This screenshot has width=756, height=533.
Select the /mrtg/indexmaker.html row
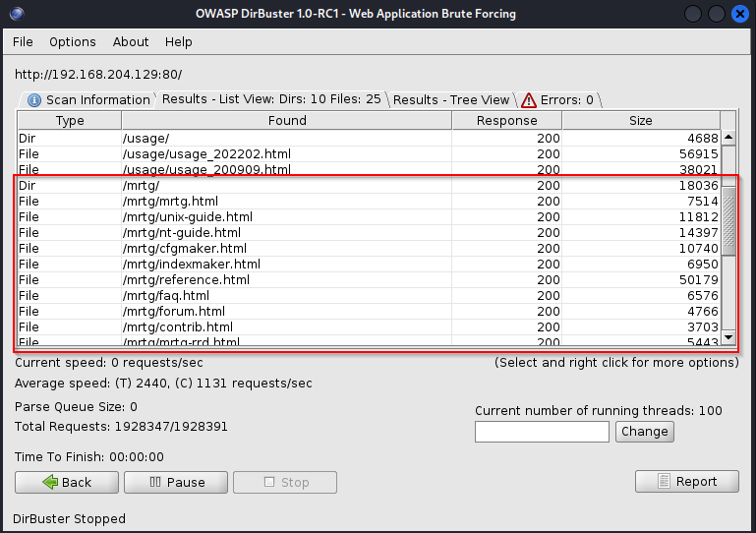[x=369, y=264]
